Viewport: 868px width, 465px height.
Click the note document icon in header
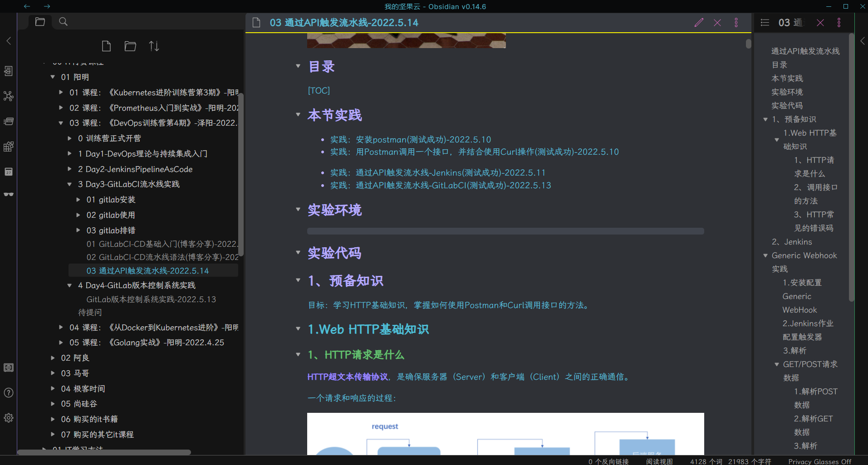[x=256, y=23]
